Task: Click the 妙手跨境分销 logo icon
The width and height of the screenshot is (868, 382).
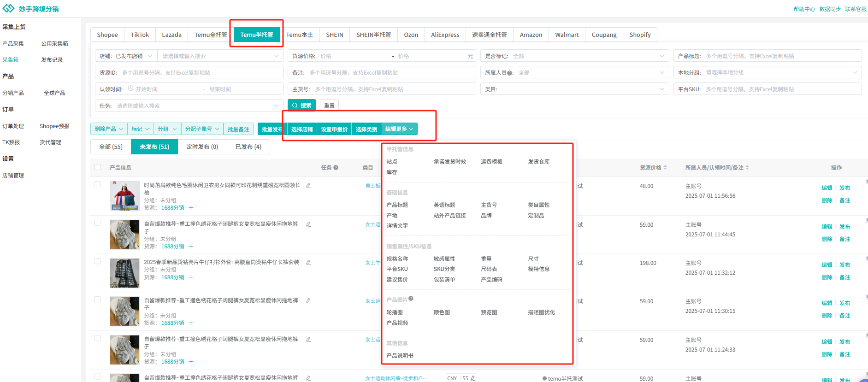Action: [x=8, y=9]
